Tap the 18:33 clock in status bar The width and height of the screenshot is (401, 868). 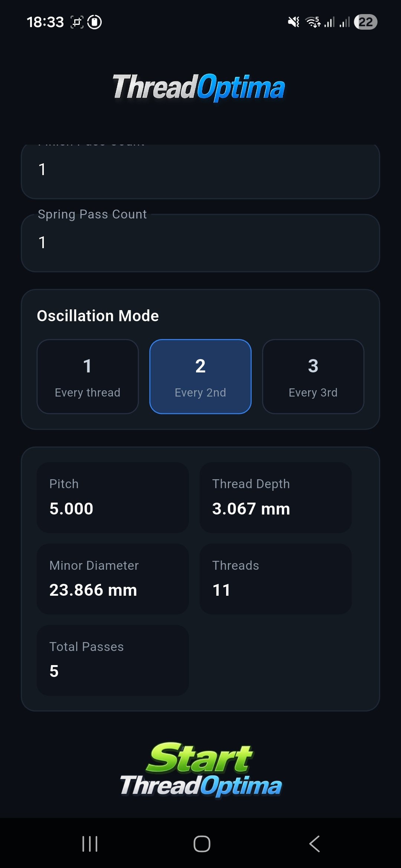click(45, 22)
